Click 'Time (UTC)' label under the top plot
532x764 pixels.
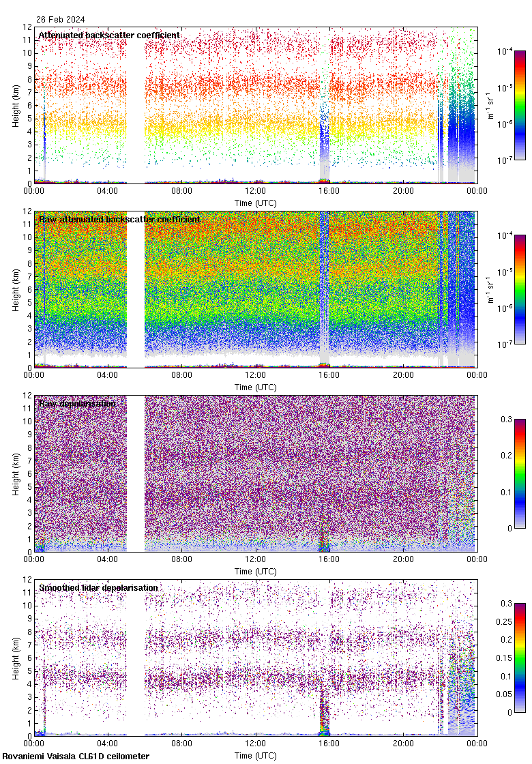pos(256,203)
